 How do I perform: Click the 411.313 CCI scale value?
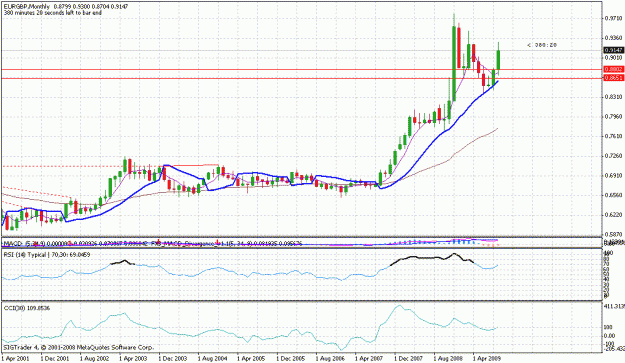click(x=614, y=306)
